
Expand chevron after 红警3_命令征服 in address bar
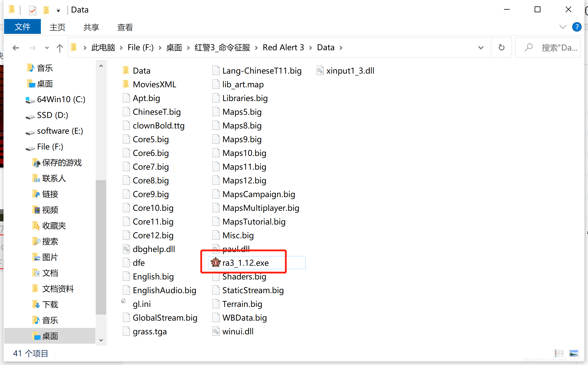pos(256,48)
